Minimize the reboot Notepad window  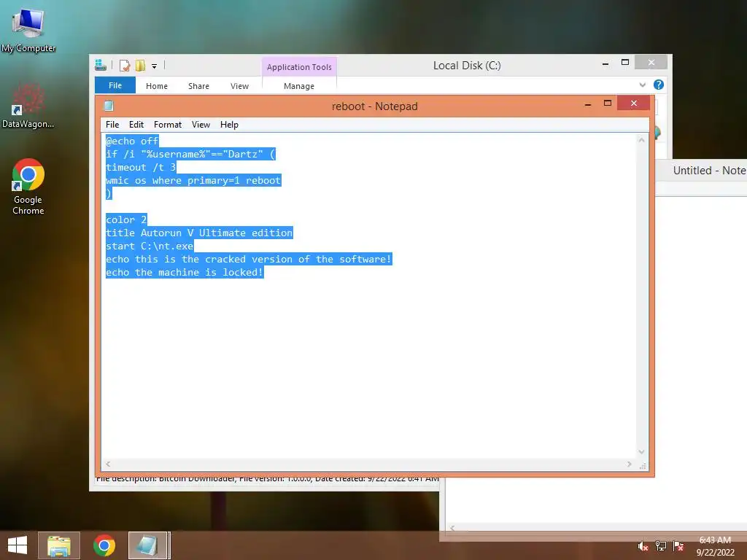pyautogui.click(x=588, y=104)
